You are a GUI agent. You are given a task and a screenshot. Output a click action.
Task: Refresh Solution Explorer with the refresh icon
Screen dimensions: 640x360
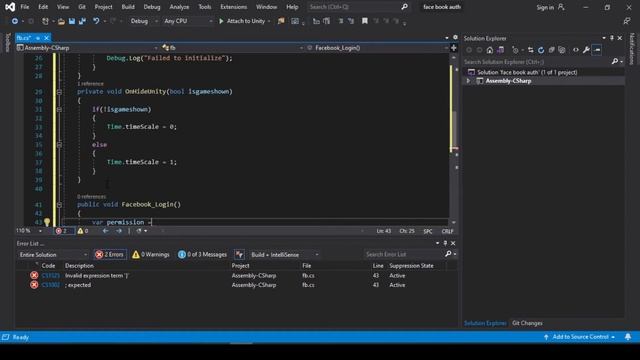(541, 50)
